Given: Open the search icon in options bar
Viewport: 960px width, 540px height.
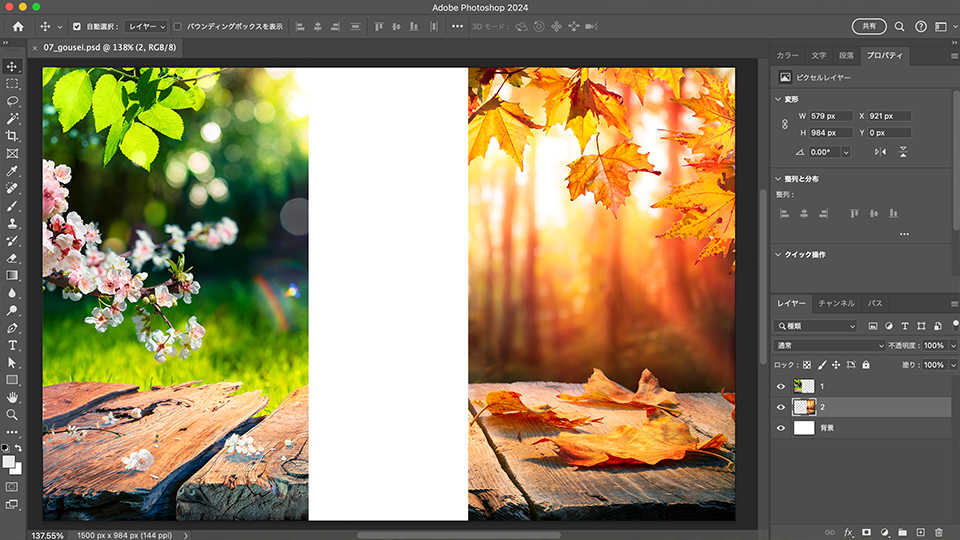Looking at the screenshot, I should (x=899, y=26).
